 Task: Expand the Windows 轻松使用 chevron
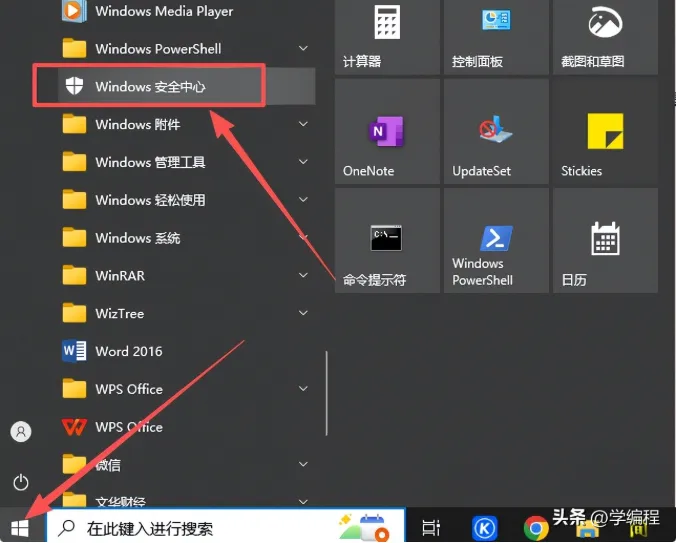tap(303, 200)
